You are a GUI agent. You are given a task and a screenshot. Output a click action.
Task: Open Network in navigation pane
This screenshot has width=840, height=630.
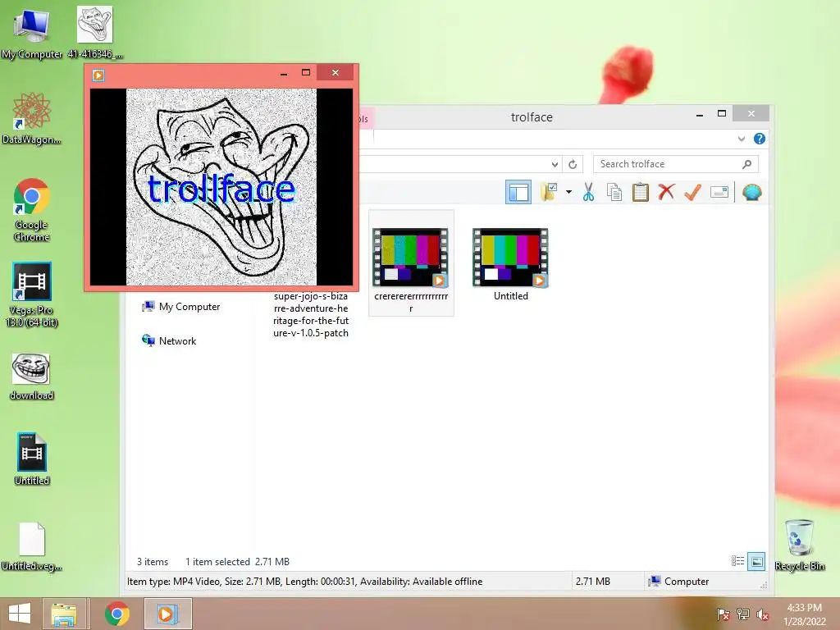pos(169,340)
